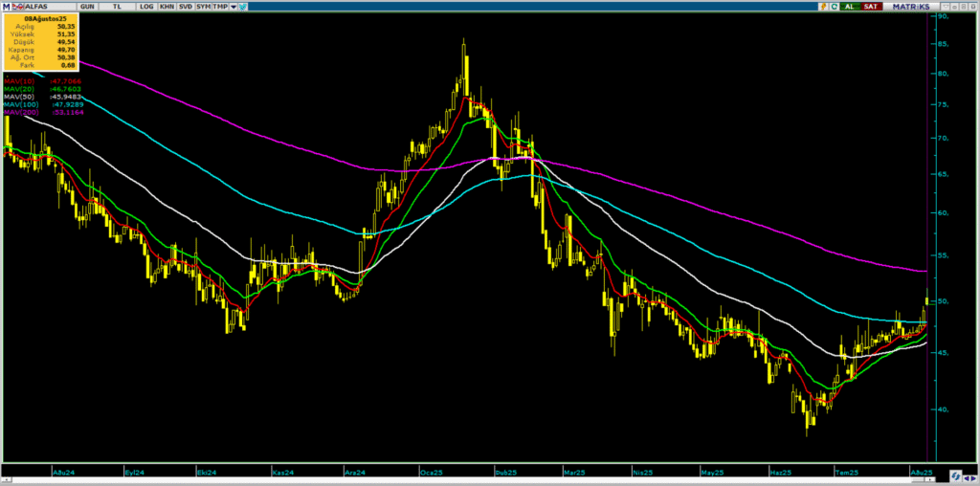Toggle LOG scale on chart
This screenshot has width=980, height=486.
146,7
